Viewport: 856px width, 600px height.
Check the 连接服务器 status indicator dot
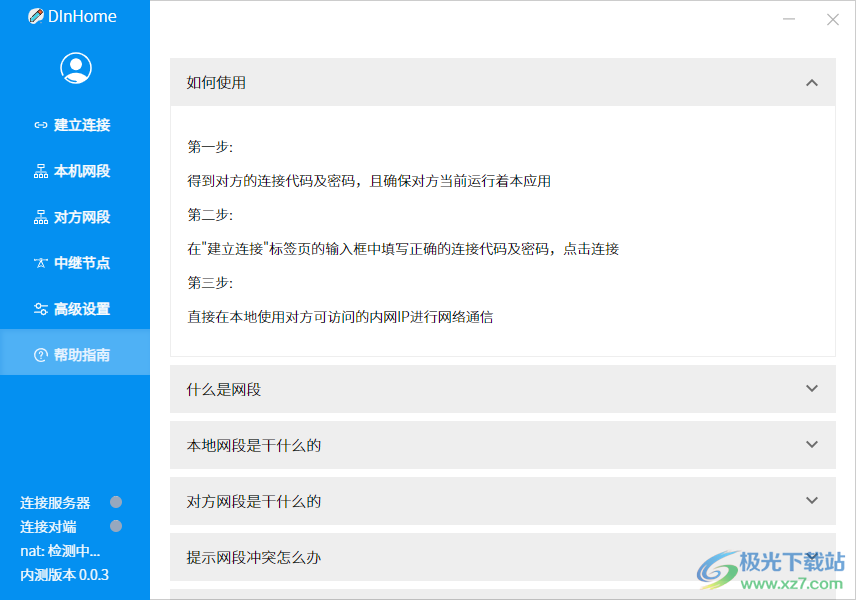(x=116, y=502)
